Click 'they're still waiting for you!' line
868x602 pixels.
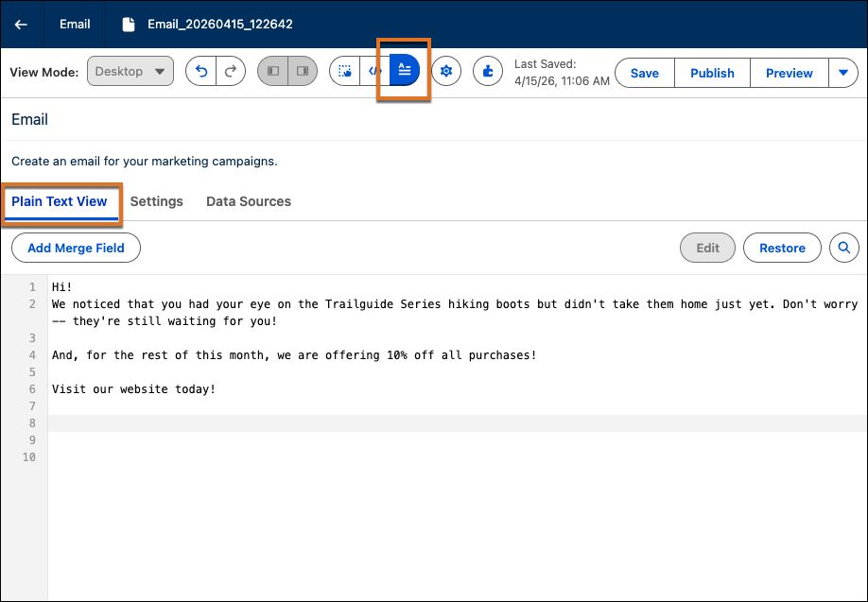tap(165, 321)
